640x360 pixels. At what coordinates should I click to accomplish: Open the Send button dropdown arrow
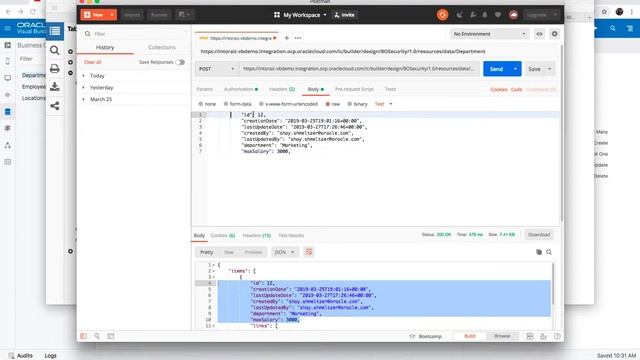[516, 69]
